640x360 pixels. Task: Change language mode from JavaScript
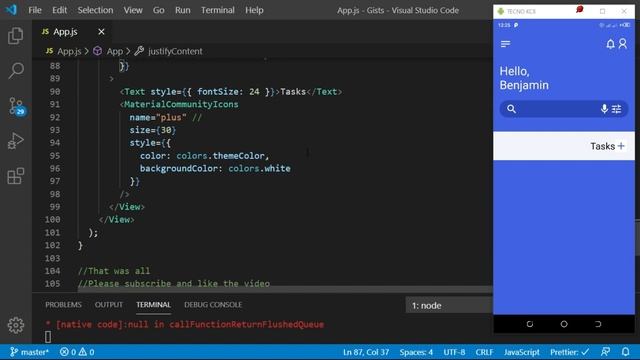click(522, 352)
